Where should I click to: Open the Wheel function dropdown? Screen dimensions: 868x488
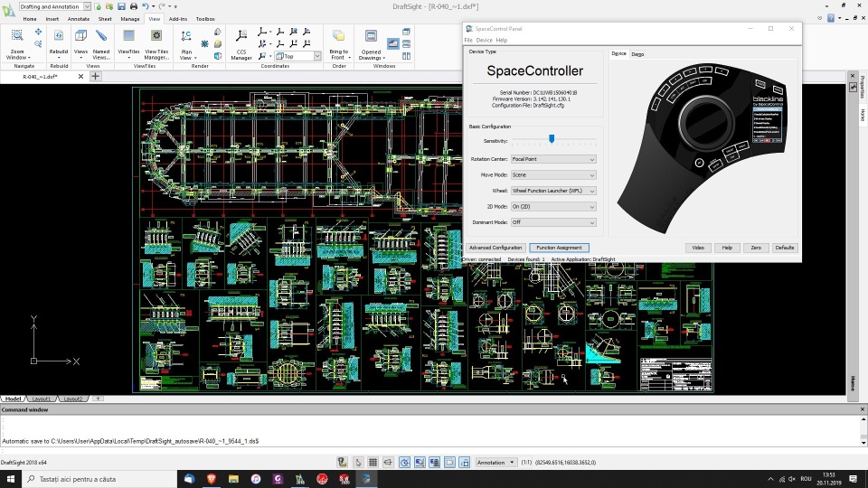552,191
